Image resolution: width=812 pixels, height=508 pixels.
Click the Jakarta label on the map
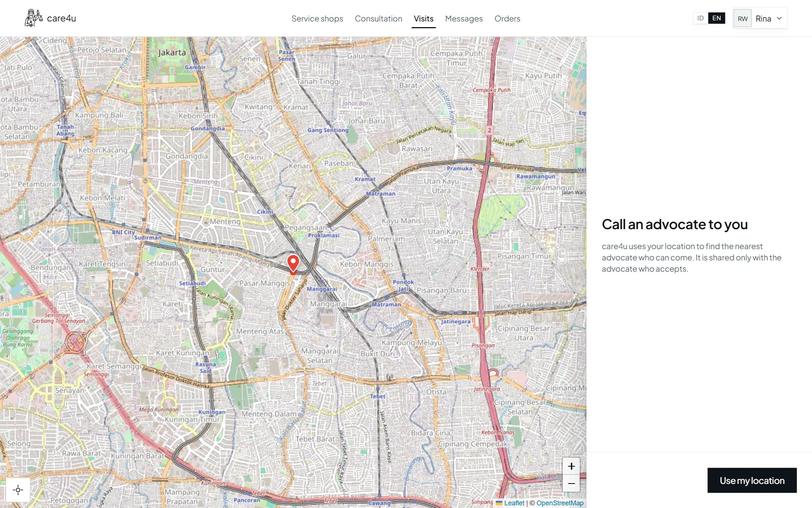click(x=172, y=52)
